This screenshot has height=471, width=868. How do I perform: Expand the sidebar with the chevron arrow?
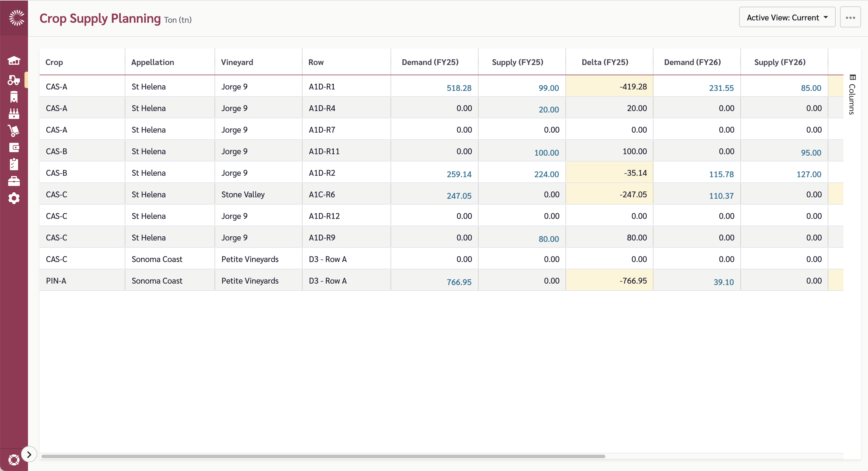[29, 454]
